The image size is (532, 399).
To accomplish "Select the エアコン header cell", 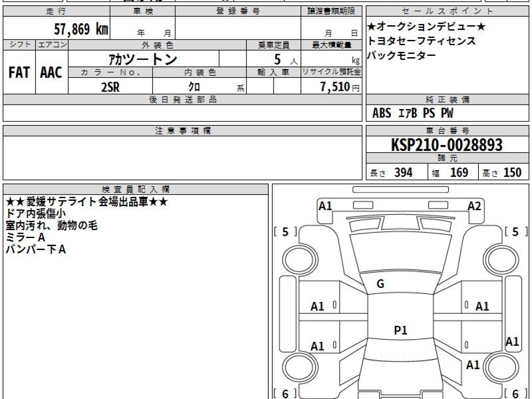I will [52, 45].
